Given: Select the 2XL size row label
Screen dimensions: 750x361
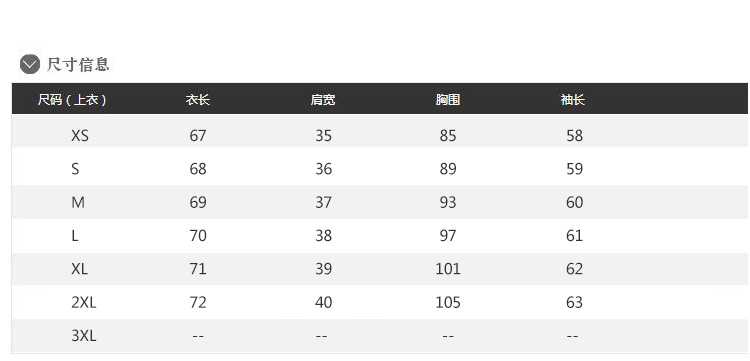Looking at the screenshot, I should pyautogui.click(x=84, y=302).
